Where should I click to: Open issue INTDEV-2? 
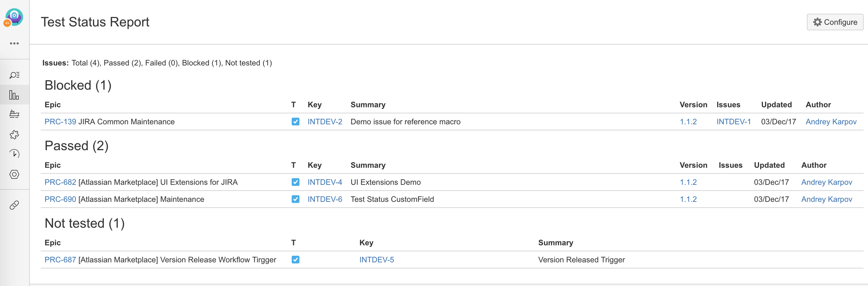tap(325, 122)
